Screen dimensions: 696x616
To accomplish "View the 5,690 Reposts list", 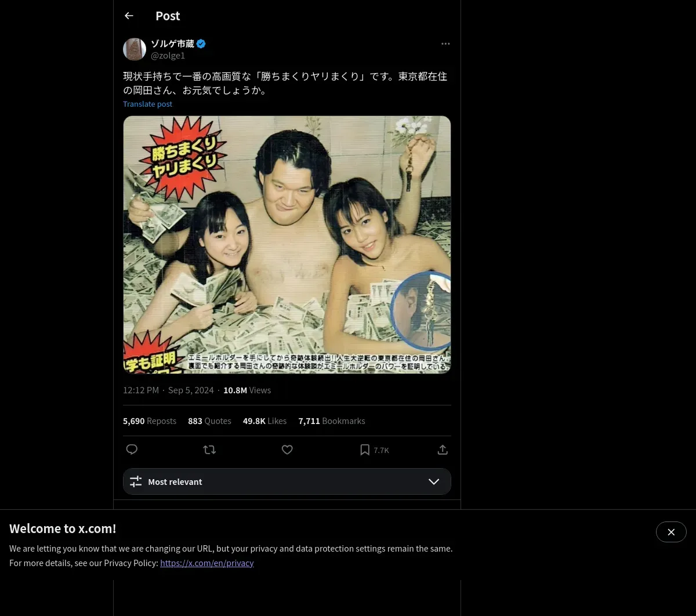I will (150, 421).
